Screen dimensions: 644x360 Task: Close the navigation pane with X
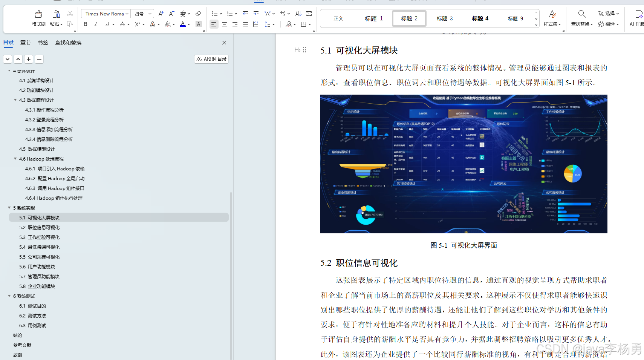(x=224, y=43)
